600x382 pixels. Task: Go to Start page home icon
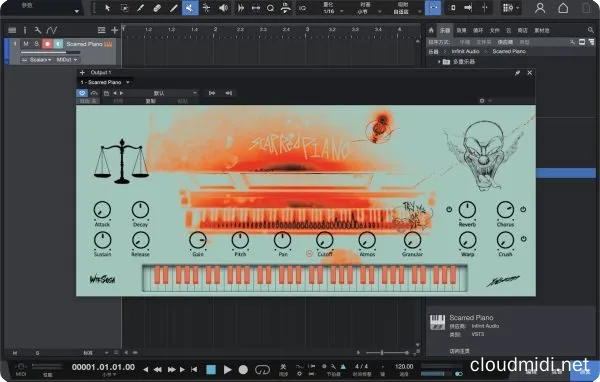(x=563, y=8)
